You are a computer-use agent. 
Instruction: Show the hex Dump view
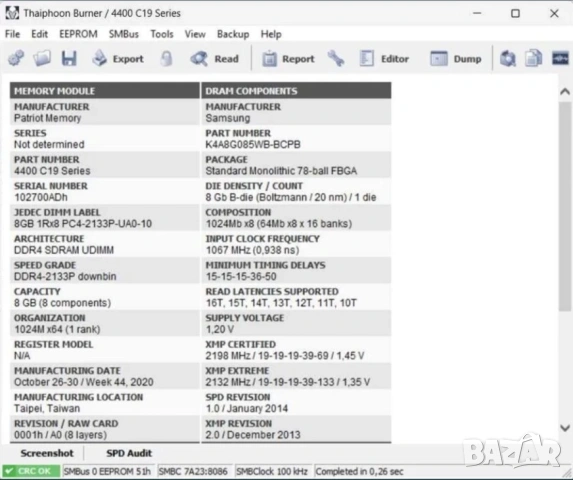(456, 58)
